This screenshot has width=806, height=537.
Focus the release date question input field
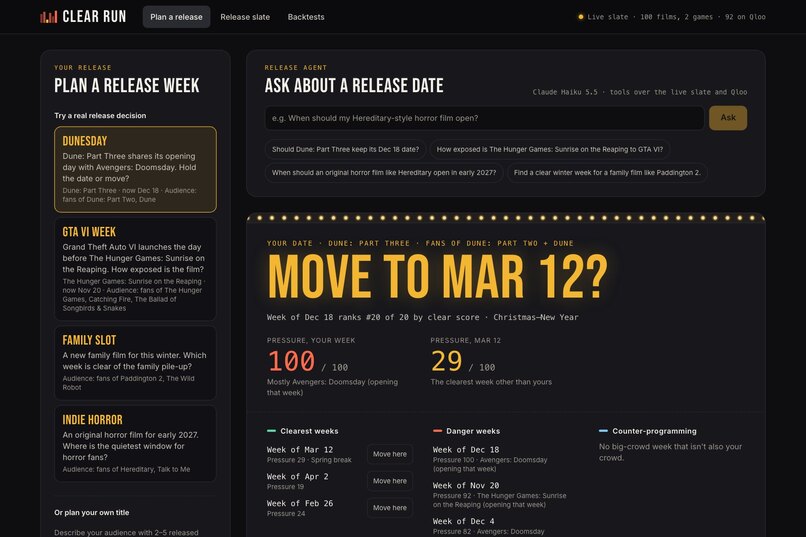pyautogui.click(x=484, y=118)
